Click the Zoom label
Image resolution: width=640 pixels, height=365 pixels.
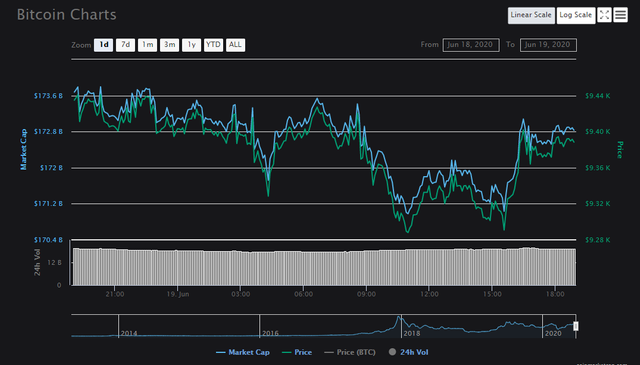click(x=81, y=45)
